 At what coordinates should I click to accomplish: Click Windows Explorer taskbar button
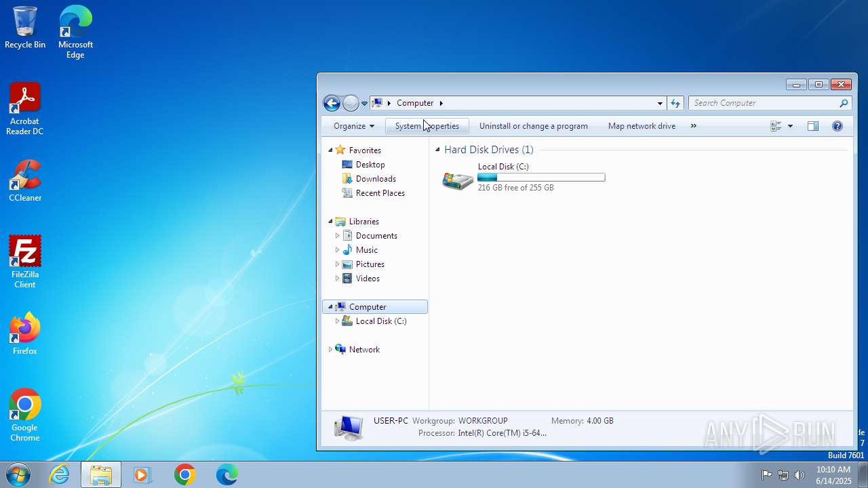click(101, 475)
